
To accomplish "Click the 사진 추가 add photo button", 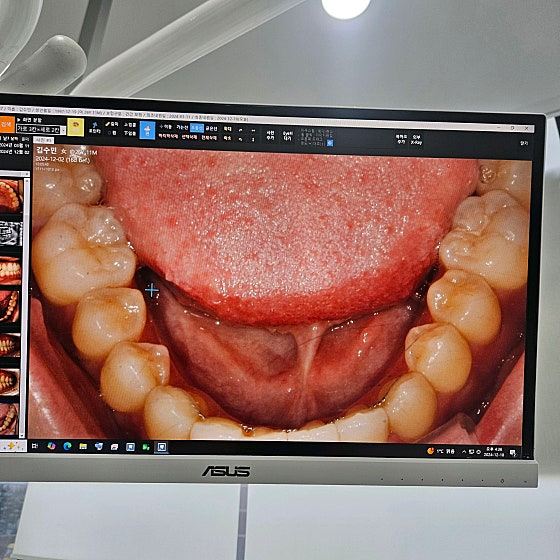I will tap(270, 135).
